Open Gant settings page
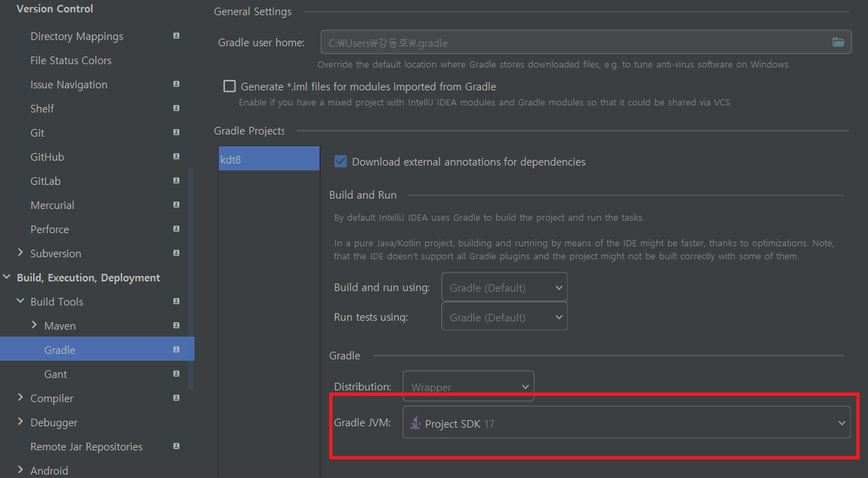868x478 pixels. coord(56,375)
